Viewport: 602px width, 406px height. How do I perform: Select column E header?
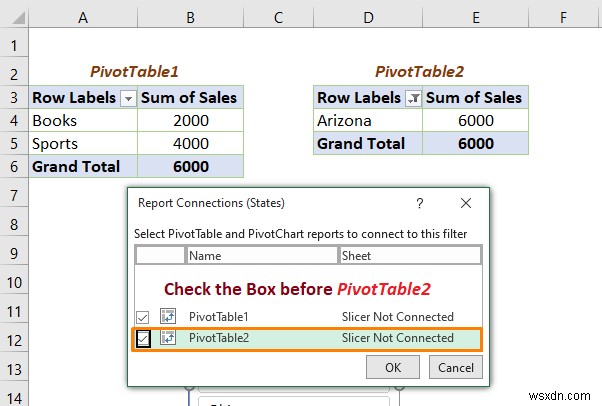[476, 17]
